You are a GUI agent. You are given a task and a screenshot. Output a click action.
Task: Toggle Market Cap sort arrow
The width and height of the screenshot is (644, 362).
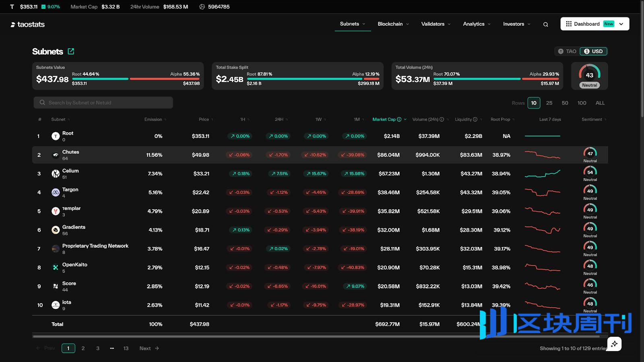(x=405, y=119)
